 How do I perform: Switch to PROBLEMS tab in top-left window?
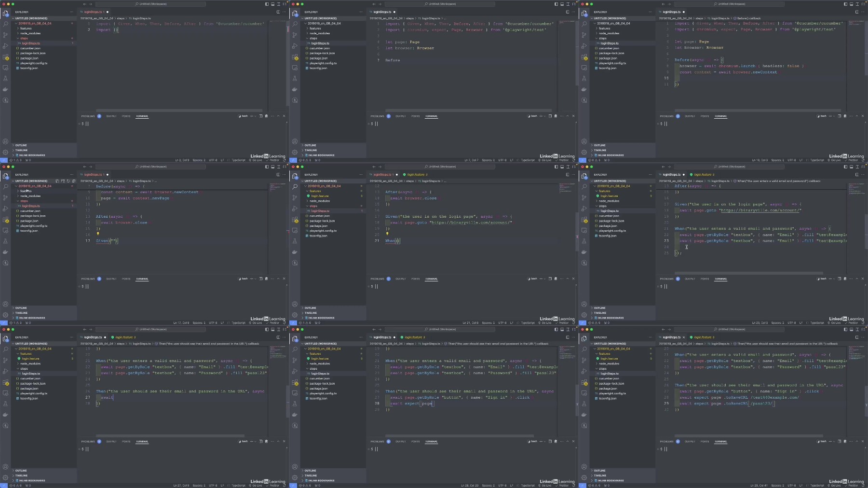coord(88,116)
